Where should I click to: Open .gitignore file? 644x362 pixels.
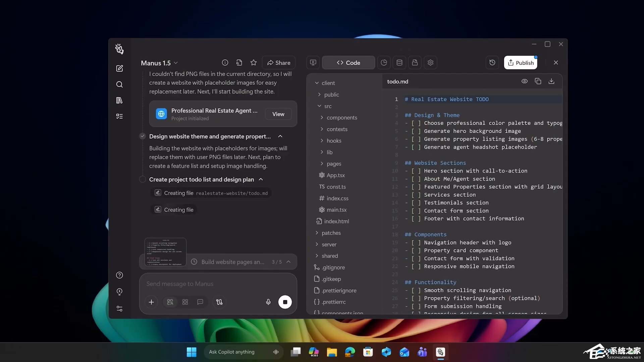coord(329,267)
